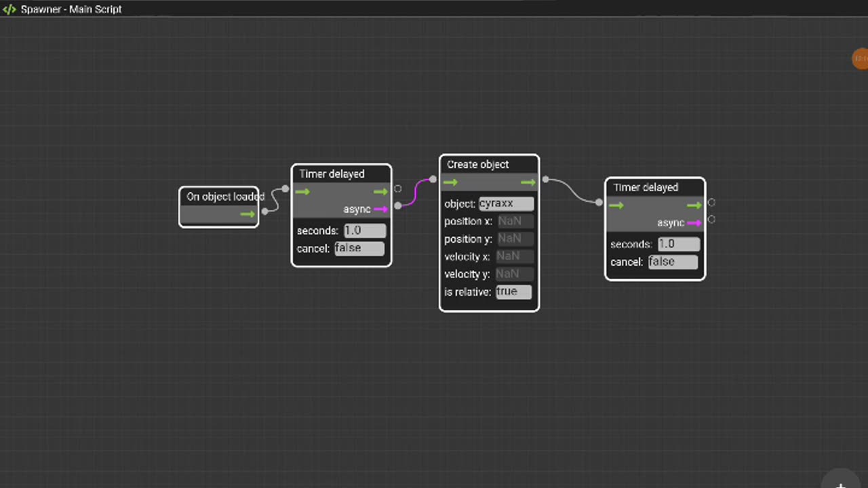Select the On object loaded node title
Screen dimensions: 868x488
click(x=225, y=197)
